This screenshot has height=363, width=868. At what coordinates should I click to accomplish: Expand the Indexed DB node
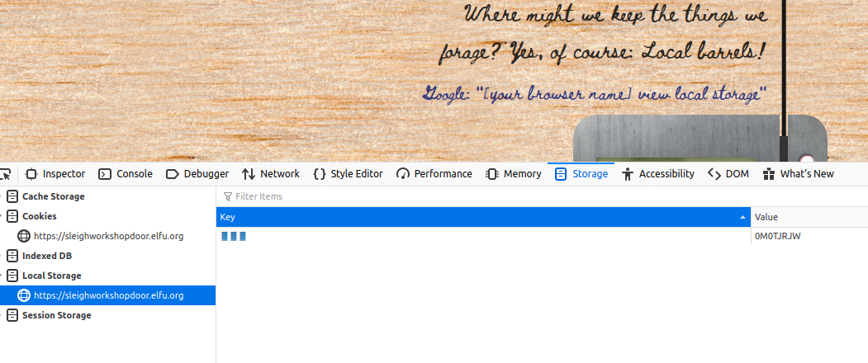coord(2,256)
